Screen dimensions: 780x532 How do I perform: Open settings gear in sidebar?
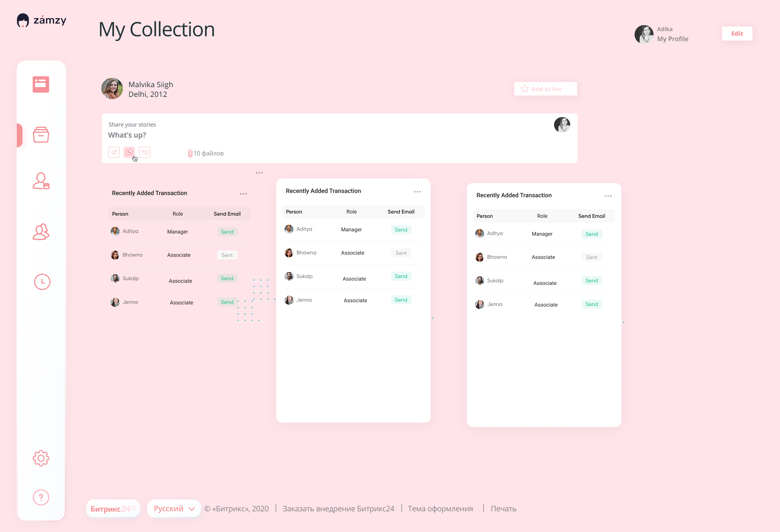(41, 458)
